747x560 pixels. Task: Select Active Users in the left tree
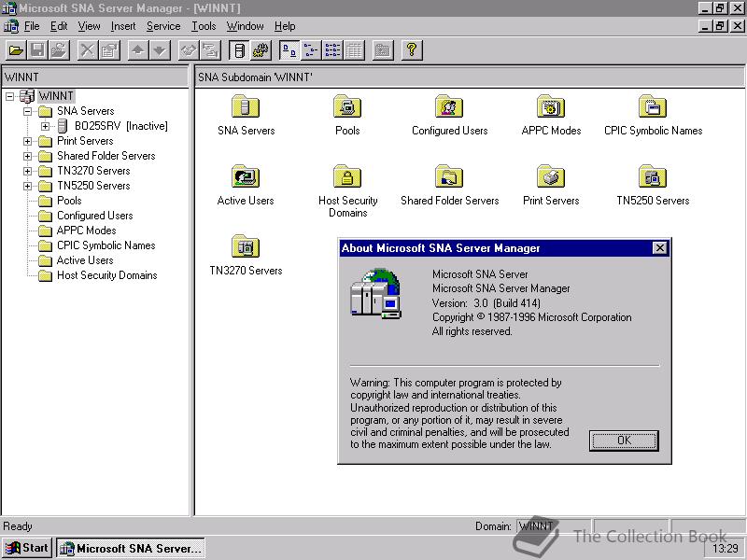[85, 260]
